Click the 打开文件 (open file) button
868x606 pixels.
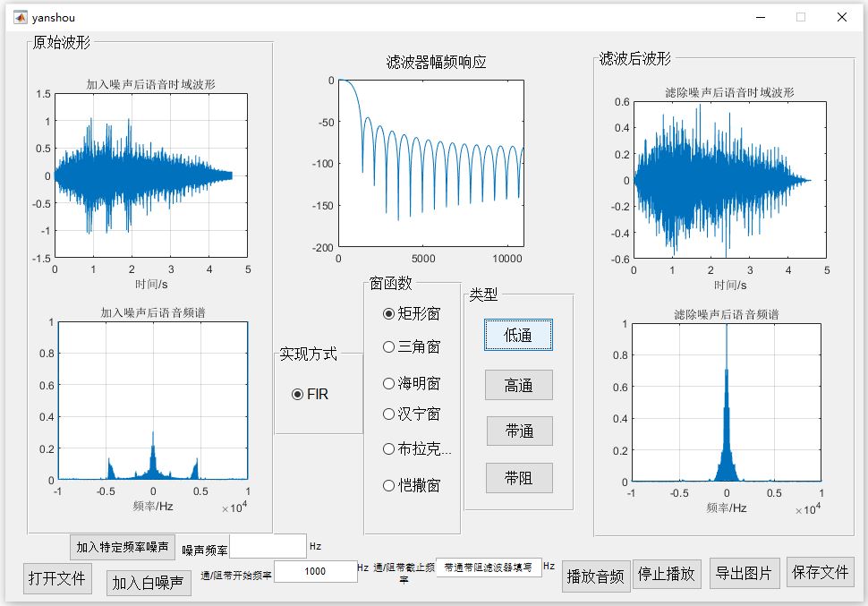point(55,578)
